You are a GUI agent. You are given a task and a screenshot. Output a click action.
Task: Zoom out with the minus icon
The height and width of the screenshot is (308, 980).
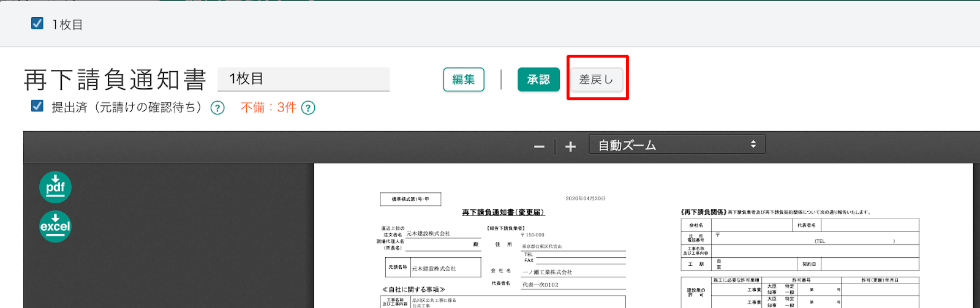pyautogui.click(x=539, y=146)
